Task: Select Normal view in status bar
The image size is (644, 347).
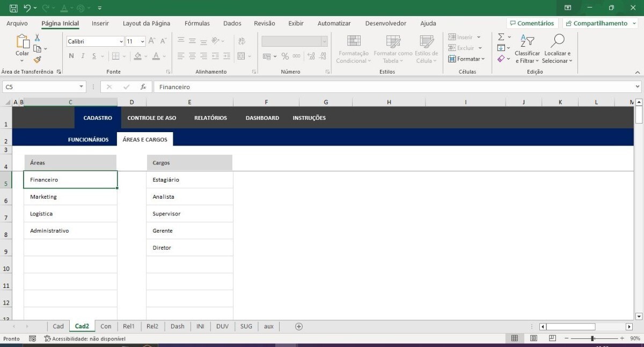Action: [x=514, y=338]
